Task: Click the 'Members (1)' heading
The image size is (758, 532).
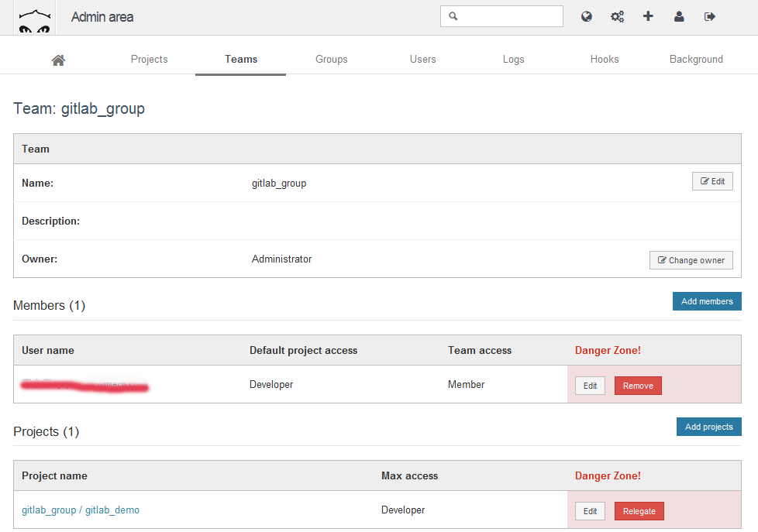Action: click(x=50, y=305)
